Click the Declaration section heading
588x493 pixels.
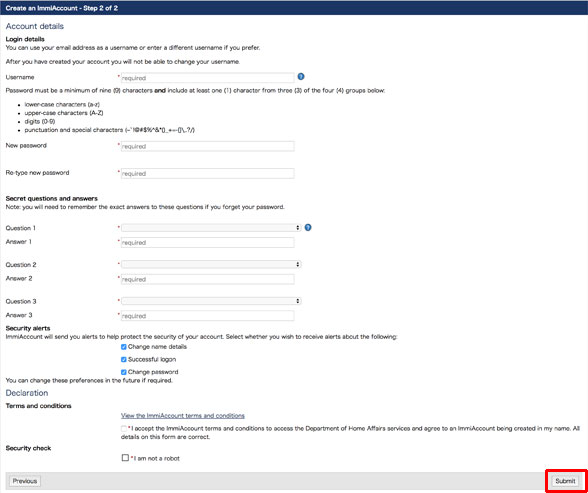[27, 393]
